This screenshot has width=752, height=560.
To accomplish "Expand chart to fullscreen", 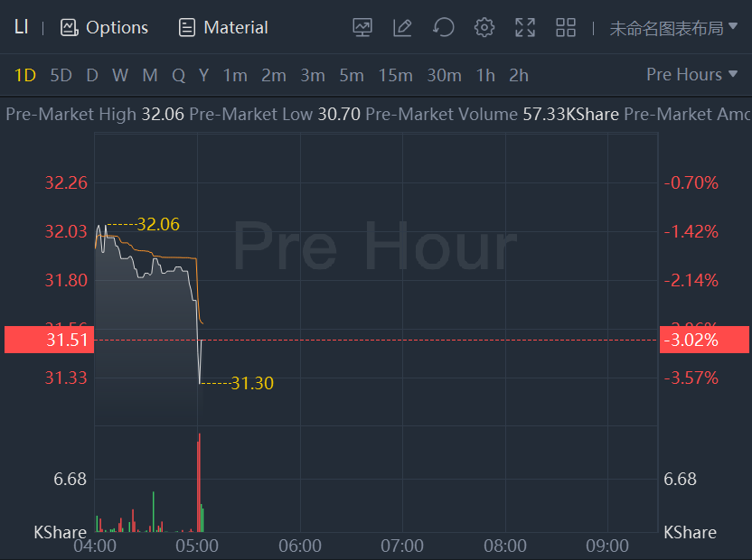I will tap(525, 27).
